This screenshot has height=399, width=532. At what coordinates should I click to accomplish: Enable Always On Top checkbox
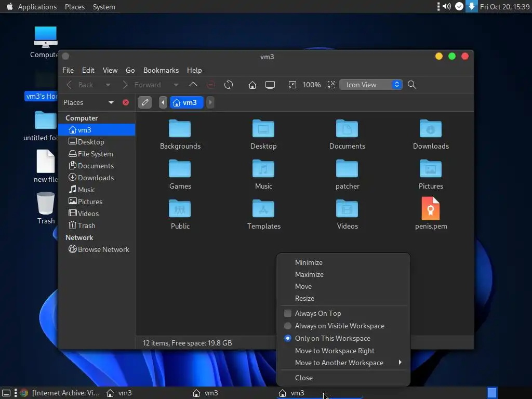(288, 313)
